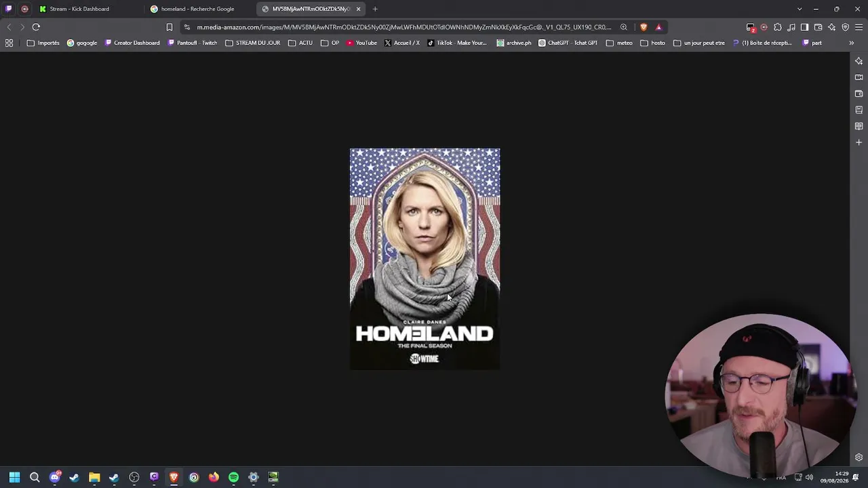The width and height of the screenshot is (868, 488).
Task: Reload the page with the refresh icon
Action: point(36,27)
